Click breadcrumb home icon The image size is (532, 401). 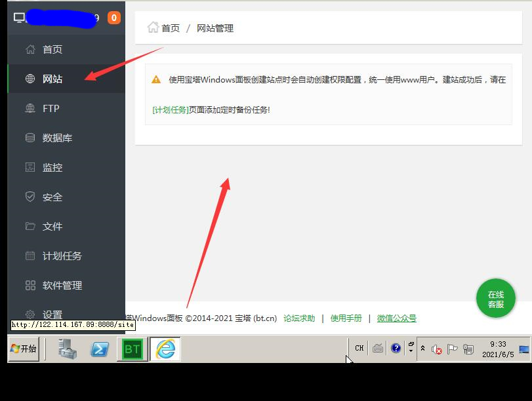pyautogui.click(x=153, y=27)
